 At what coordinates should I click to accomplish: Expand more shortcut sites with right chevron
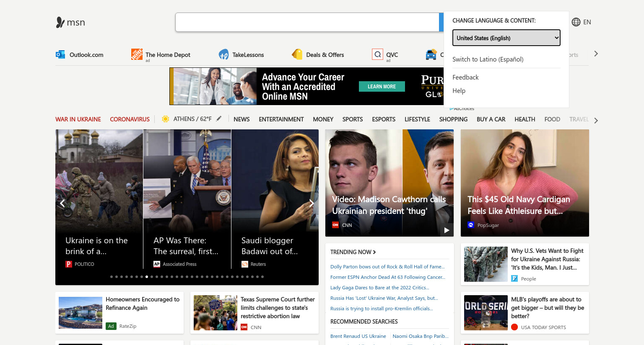[596, 54]
